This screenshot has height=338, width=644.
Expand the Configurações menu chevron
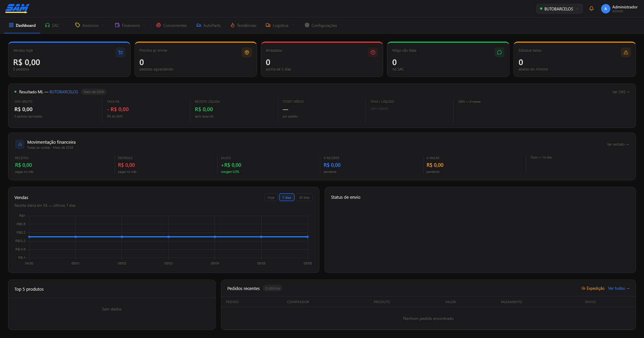[342, 25]
